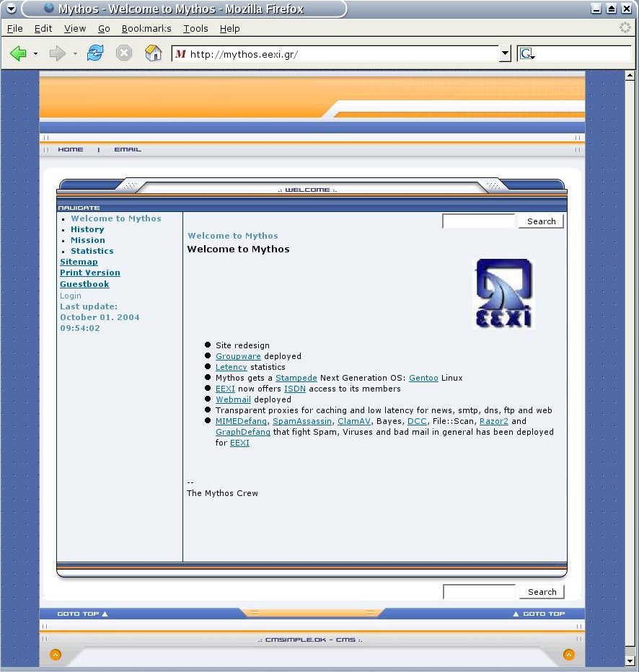
Task: Open the Help menu
Action: 230,29
